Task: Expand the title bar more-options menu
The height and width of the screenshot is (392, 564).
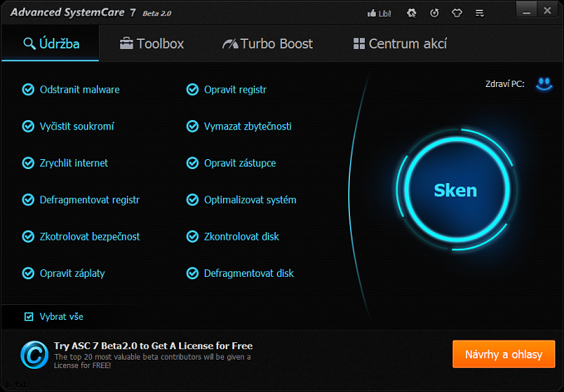Action: coord(482,13)
